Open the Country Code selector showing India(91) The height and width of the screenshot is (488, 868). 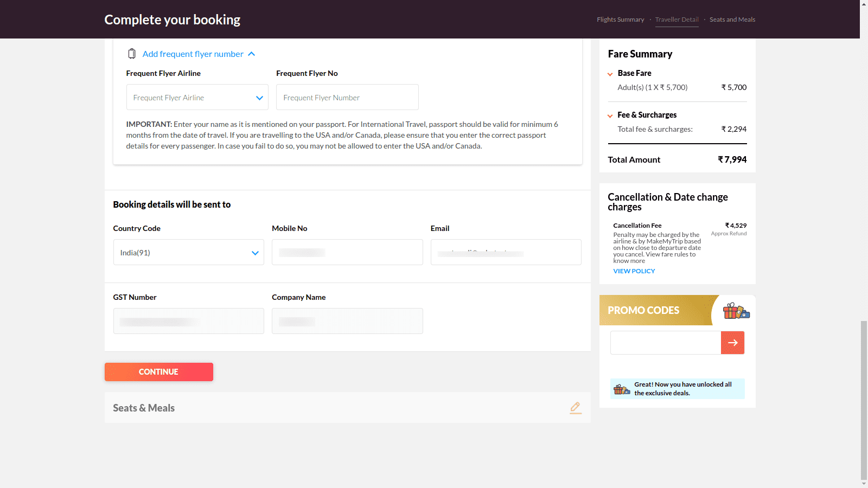(x=188, y=252)
